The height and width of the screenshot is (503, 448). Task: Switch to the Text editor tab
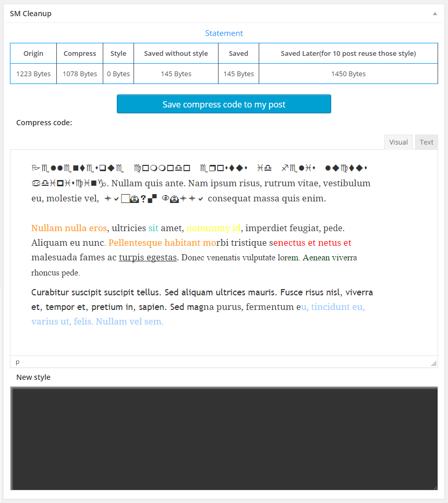(x=426, y=142)
